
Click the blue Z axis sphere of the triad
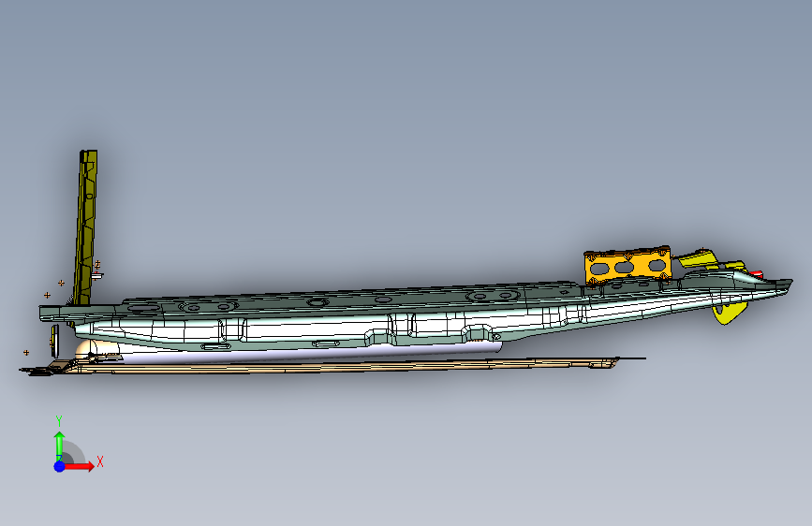click(x=59, y=466)
